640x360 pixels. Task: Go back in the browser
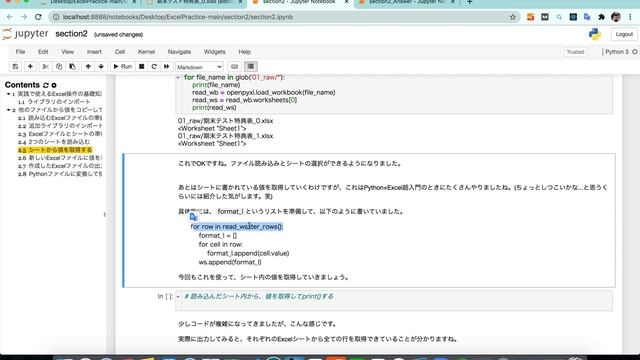(9, 17)
